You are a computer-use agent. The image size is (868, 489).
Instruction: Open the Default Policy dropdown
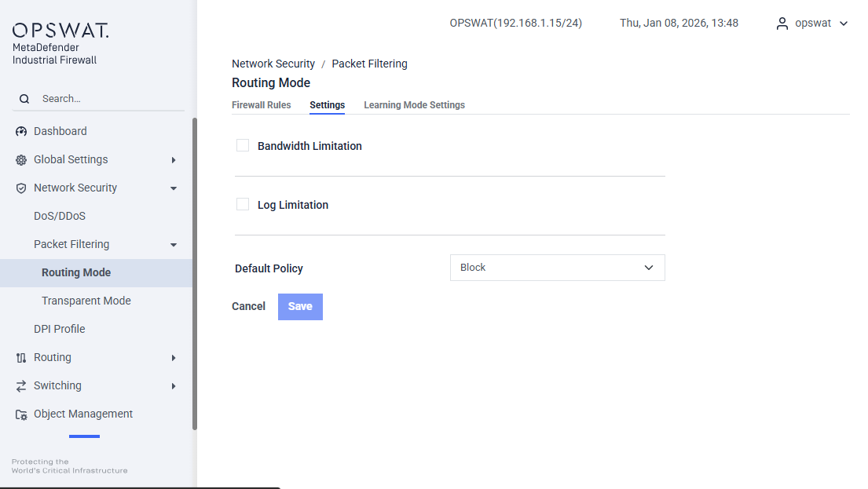click(x=557, y=268)
